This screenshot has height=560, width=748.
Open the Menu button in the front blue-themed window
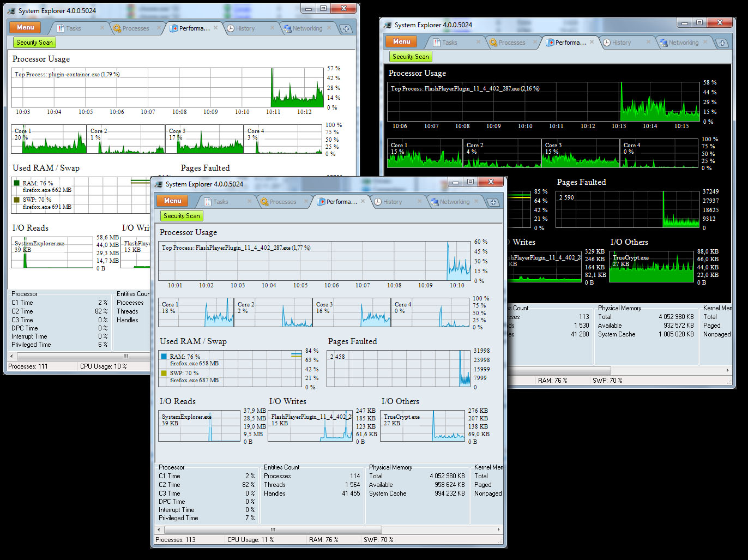pos(172,201)
